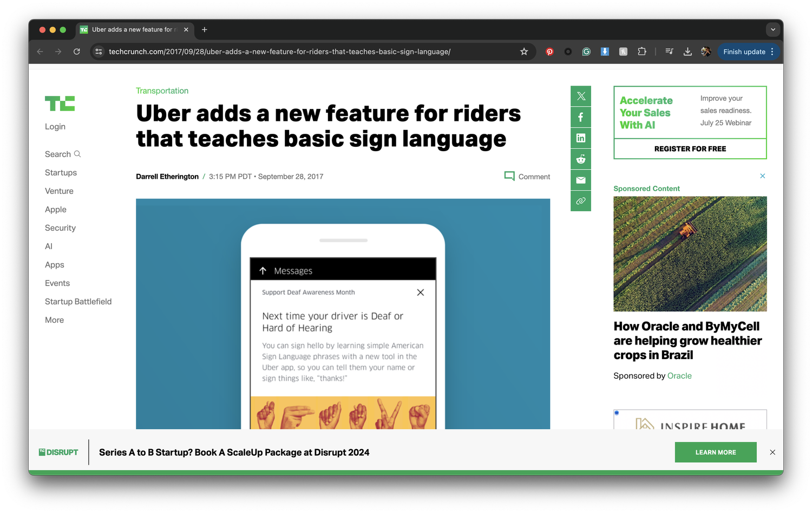Screen dimensions: 812x513
Task: Copy article link with chain icon
Action: pos(581,201)
